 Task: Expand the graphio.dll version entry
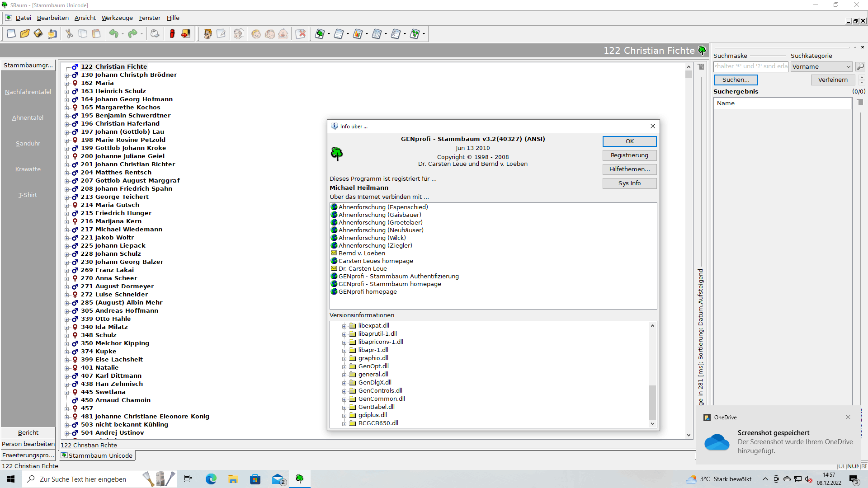pos(344,358)
